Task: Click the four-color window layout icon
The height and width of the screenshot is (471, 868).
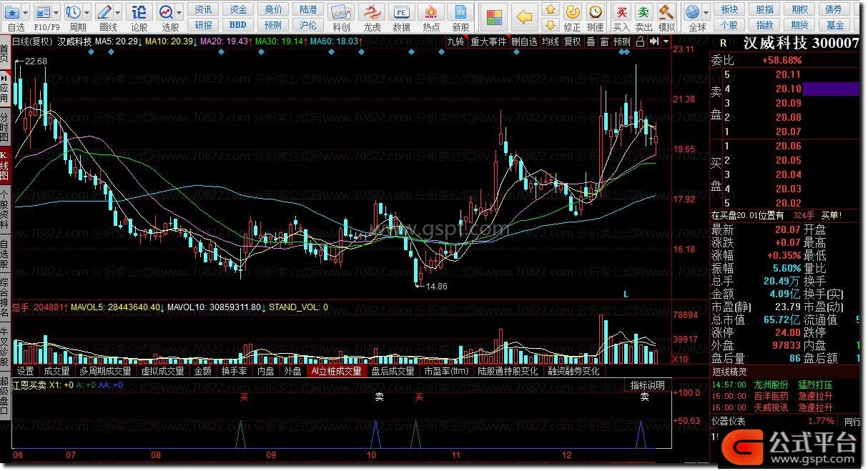Action: (x=493, y=16)
